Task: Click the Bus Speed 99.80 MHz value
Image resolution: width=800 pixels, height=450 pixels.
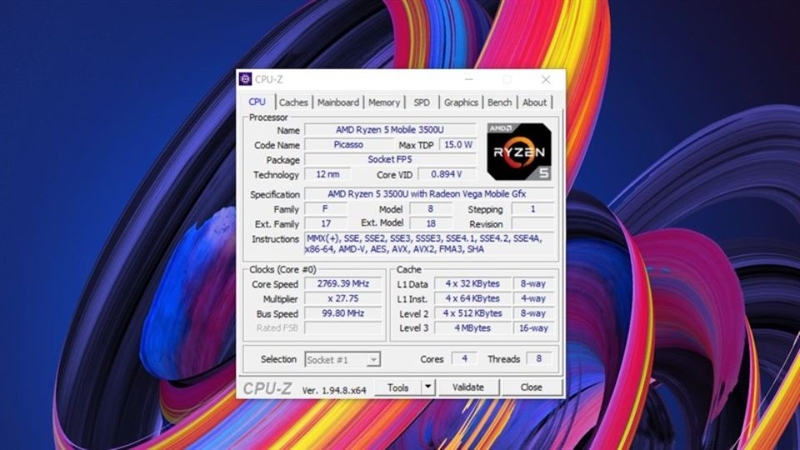Action: click(x=343, y=313)
